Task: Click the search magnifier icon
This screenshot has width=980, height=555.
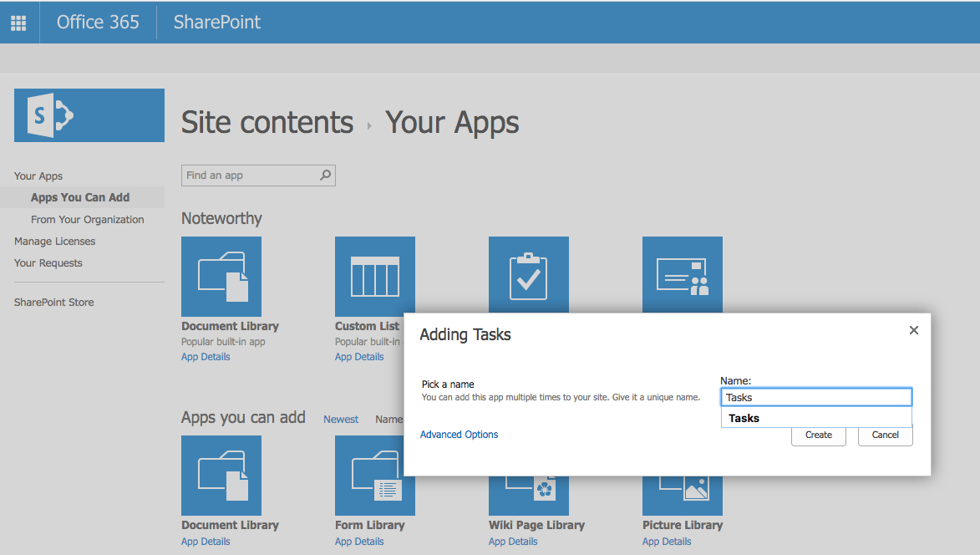Action: 325,175
